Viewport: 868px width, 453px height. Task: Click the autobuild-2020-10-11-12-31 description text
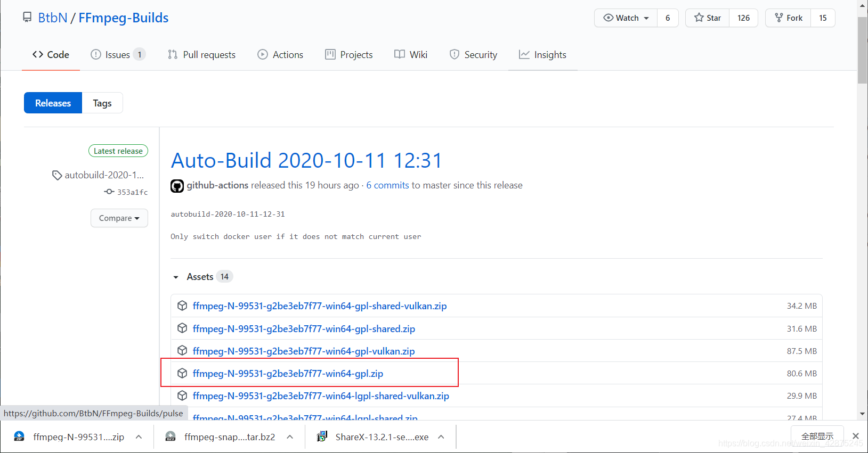click(x=228, y=214)
